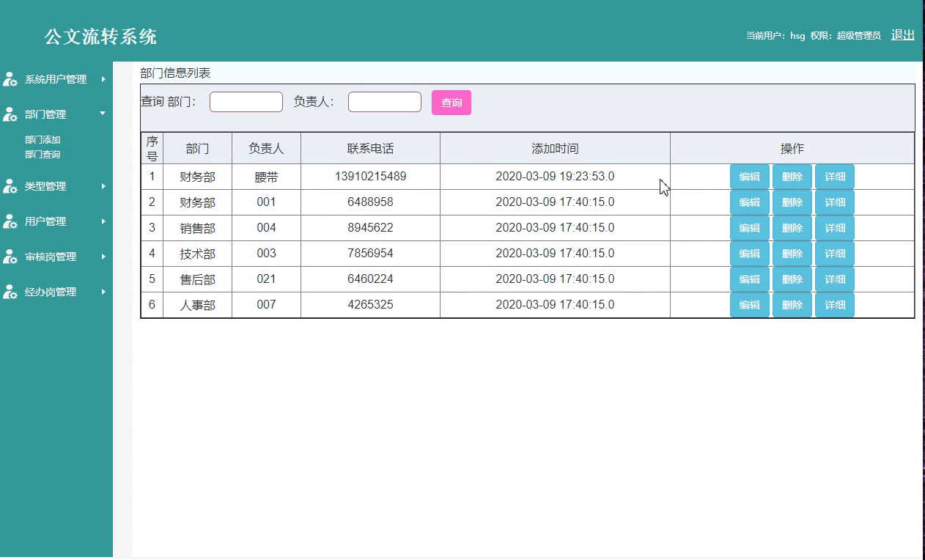Edit the 售后部 row

[x=750, y=279]
